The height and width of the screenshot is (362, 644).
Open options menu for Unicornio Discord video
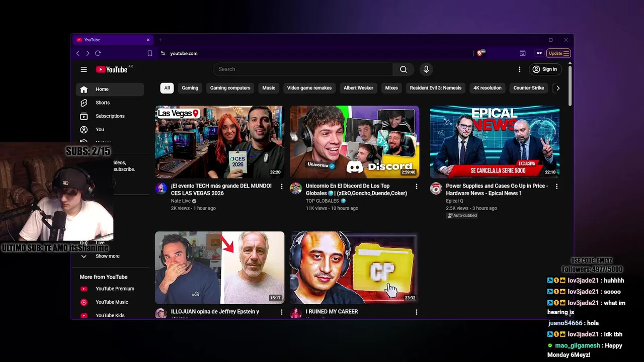click(x=416, y=187)
